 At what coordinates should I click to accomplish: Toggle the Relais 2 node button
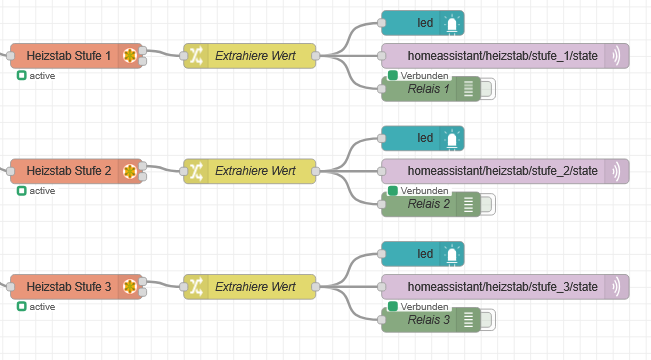tap(487, 204)
